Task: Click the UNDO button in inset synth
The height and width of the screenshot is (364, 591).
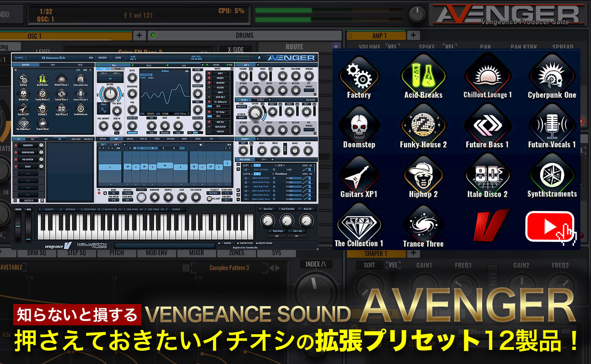Action: [x=118, y=57]
